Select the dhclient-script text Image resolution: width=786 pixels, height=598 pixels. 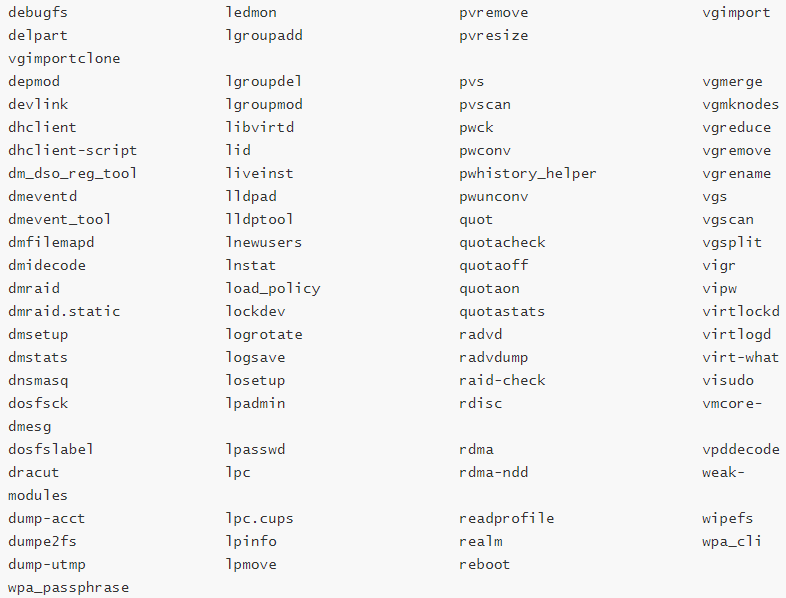(x=72, y=150)
